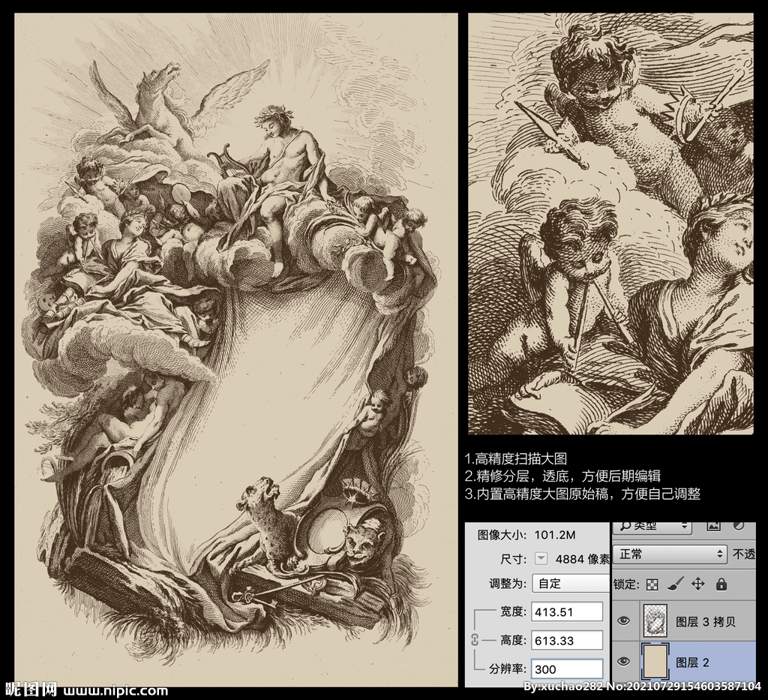
Task: Click the 图层 2 layer name
Action: click(x=692, y=662)
